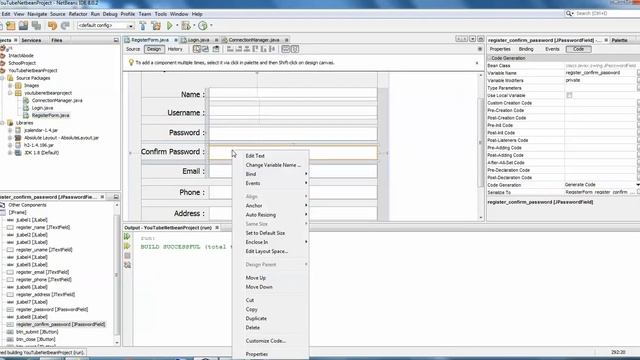Run the project with green play icon

coord(170,26)
